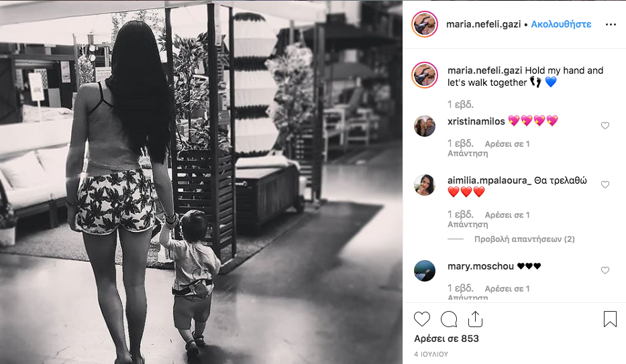Open xristinamilos profile picture
This screenshot has width=626, height=364.
425,126
